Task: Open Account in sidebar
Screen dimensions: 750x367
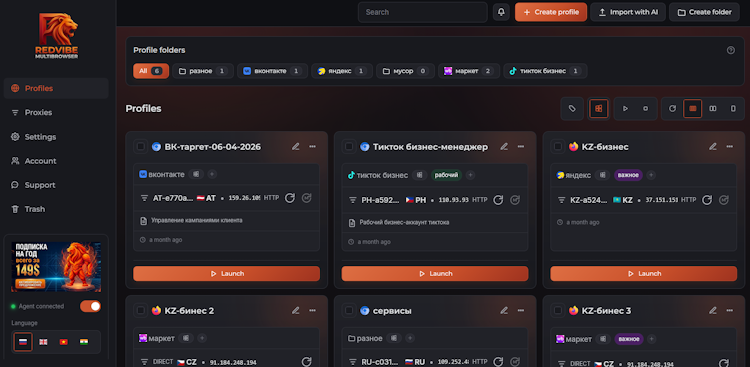Action: tap(56, 161)
